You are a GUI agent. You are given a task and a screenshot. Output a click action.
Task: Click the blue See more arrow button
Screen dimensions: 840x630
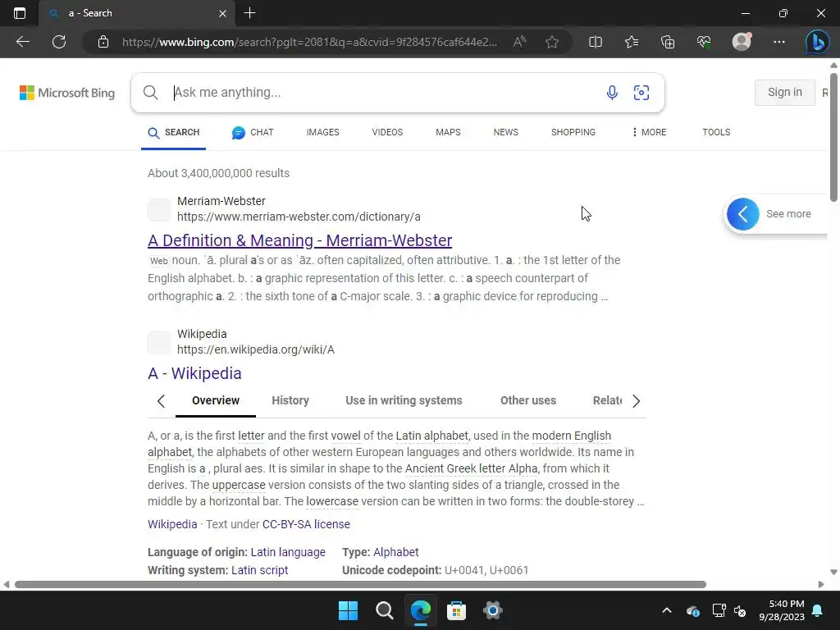click(742, 214)
